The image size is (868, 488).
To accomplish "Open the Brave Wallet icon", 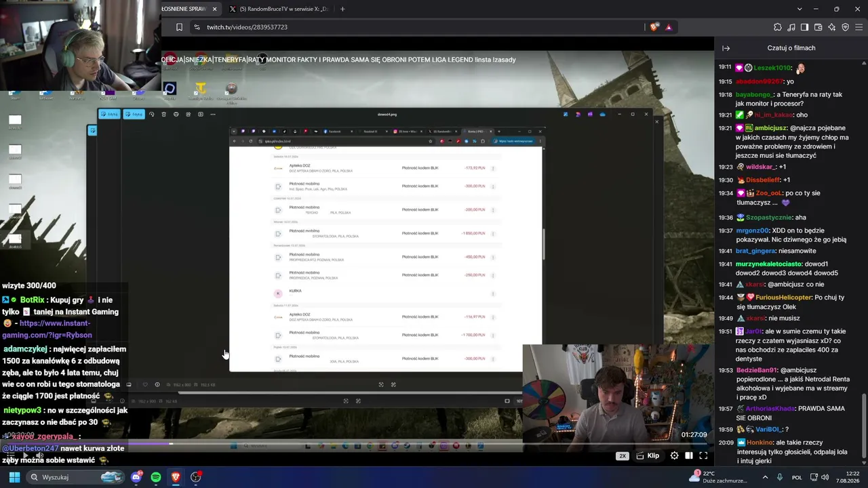I will [818, 27].
